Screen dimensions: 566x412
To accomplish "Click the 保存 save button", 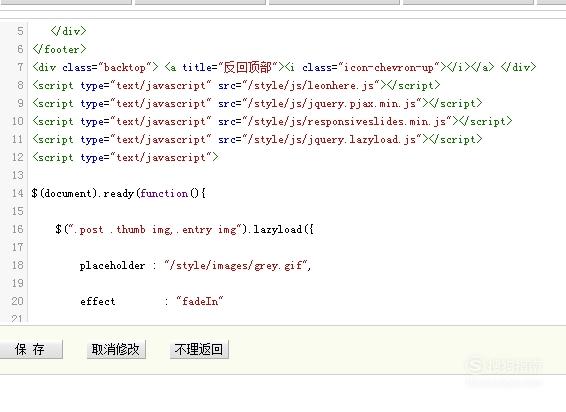I will tap(30, 349).
